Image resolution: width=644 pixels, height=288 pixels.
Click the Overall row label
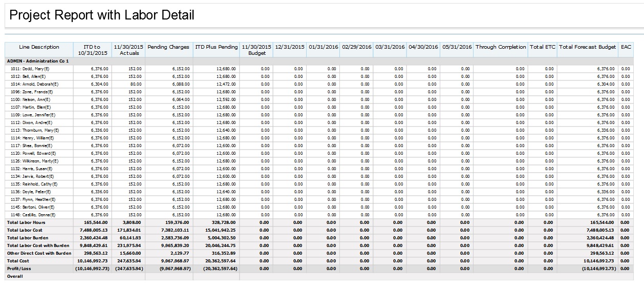(15, 276)
